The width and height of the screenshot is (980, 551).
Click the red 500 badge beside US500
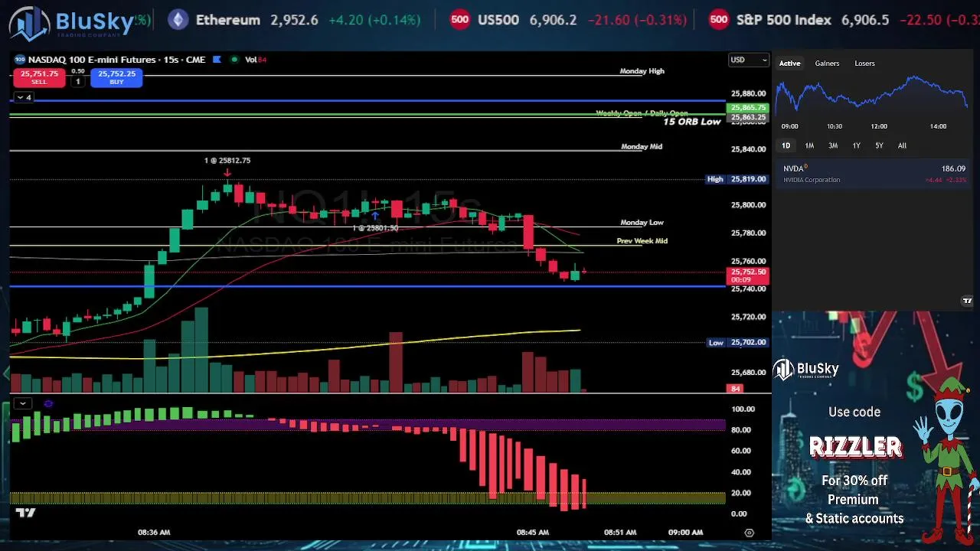(459, 20)
